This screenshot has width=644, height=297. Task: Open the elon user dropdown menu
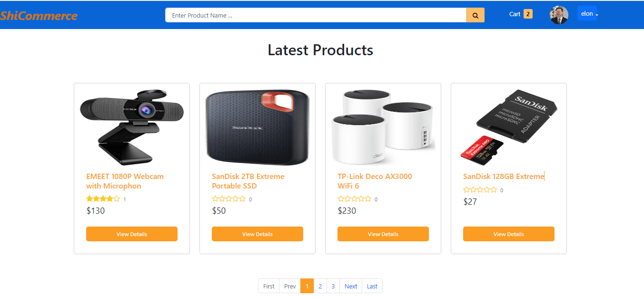pos(587,14)
